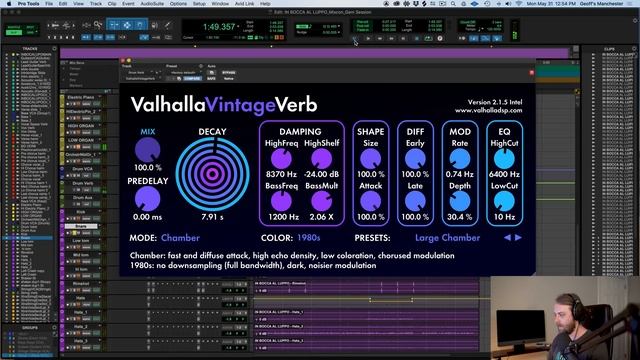The image size is (640, 360).
Task: Click the red plugin window target button
Action: 531,72
